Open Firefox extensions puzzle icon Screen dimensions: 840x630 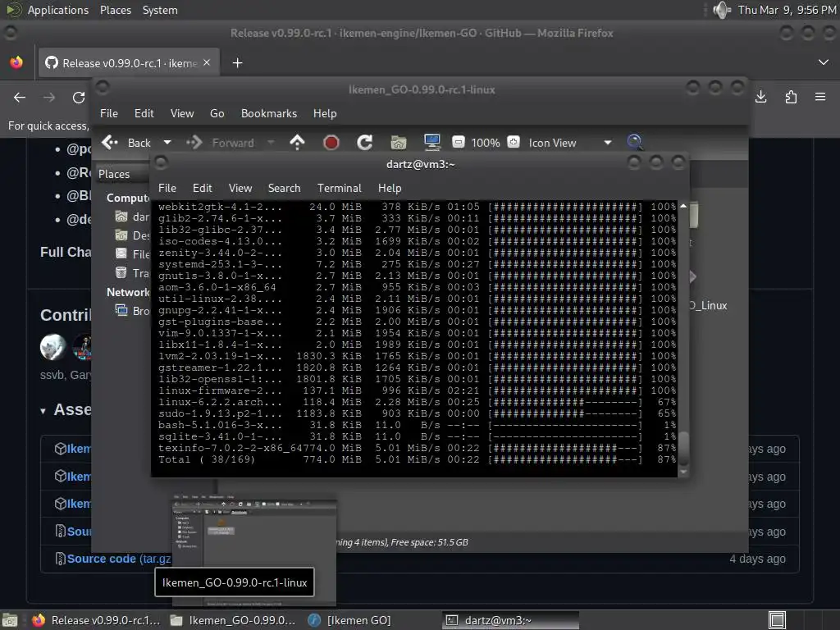click(791, 97)
